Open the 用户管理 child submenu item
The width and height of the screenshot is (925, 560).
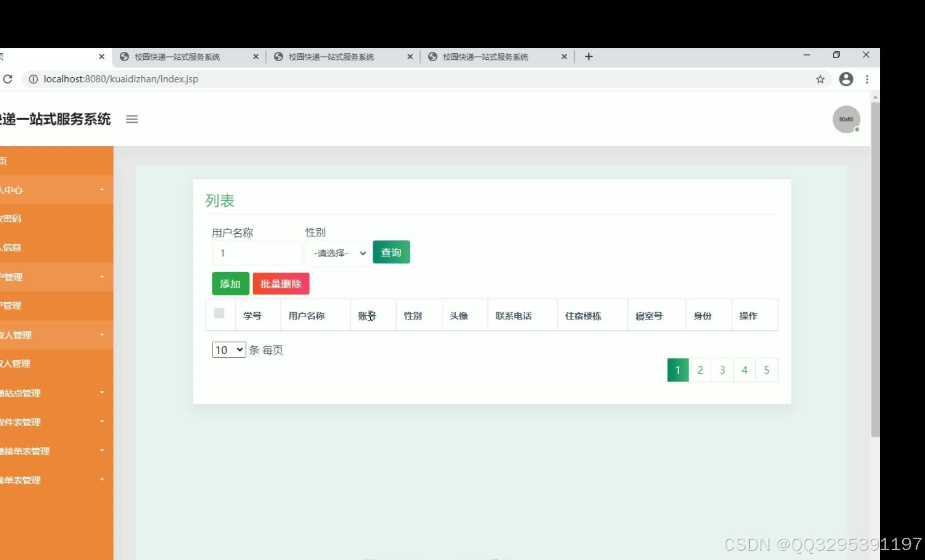(x=57, y=305)
